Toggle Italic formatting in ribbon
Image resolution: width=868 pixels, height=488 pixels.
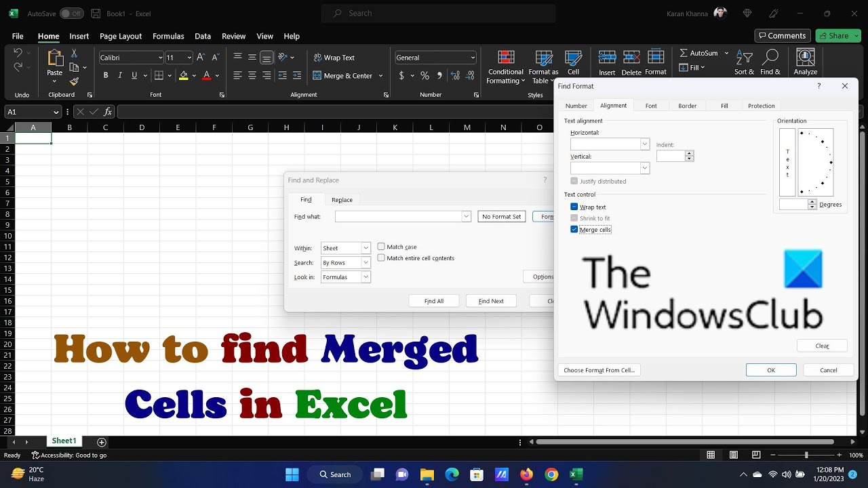pos(120,75)
